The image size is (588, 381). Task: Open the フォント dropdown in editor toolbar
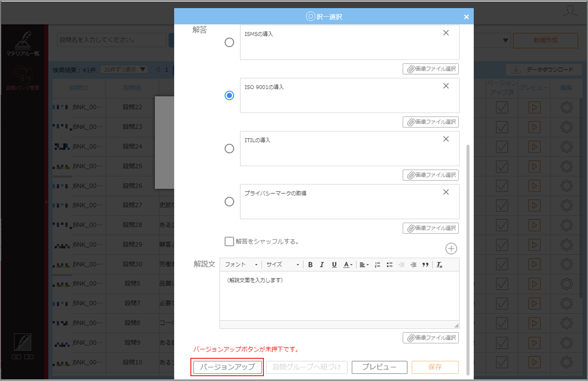pos(241,265)
